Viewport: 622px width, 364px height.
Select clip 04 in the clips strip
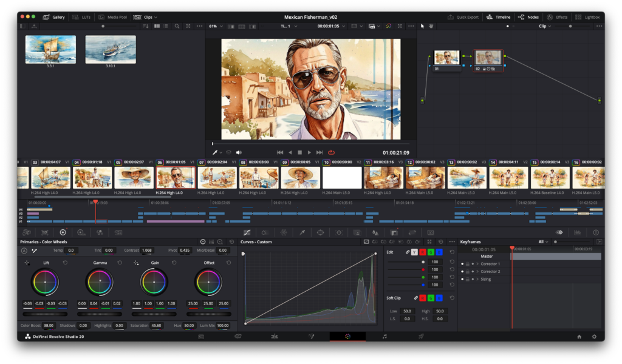coord(92,178)
